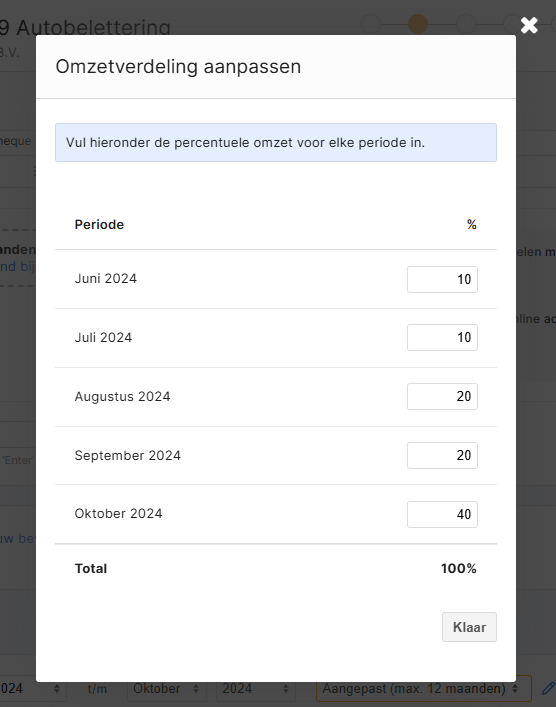Edit the Juli 2024 percentage field
The image size is (556, 707).
pyautogui.click(x=442, y=337)
